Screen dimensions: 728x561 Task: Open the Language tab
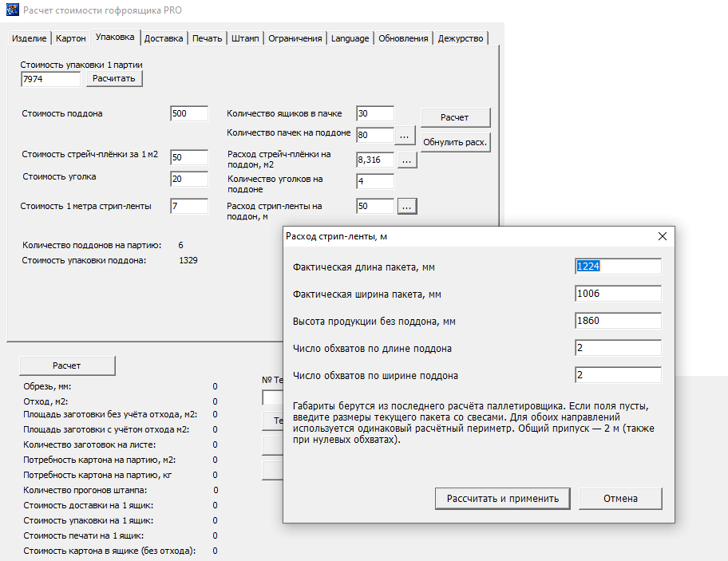[350, 38]
